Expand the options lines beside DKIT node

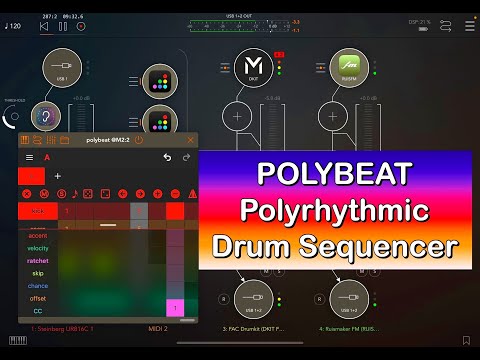point(225,68)
